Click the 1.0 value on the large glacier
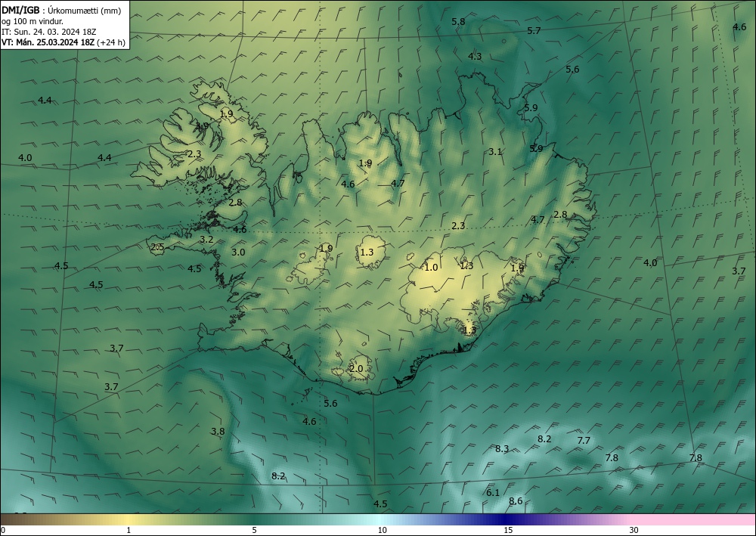 [x=431, y=268]
